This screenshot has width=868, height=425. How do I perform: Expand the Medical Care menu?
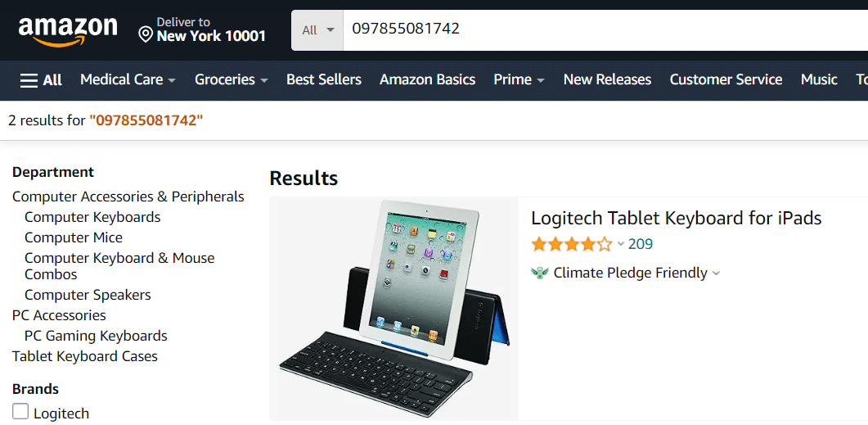[128, 79]
